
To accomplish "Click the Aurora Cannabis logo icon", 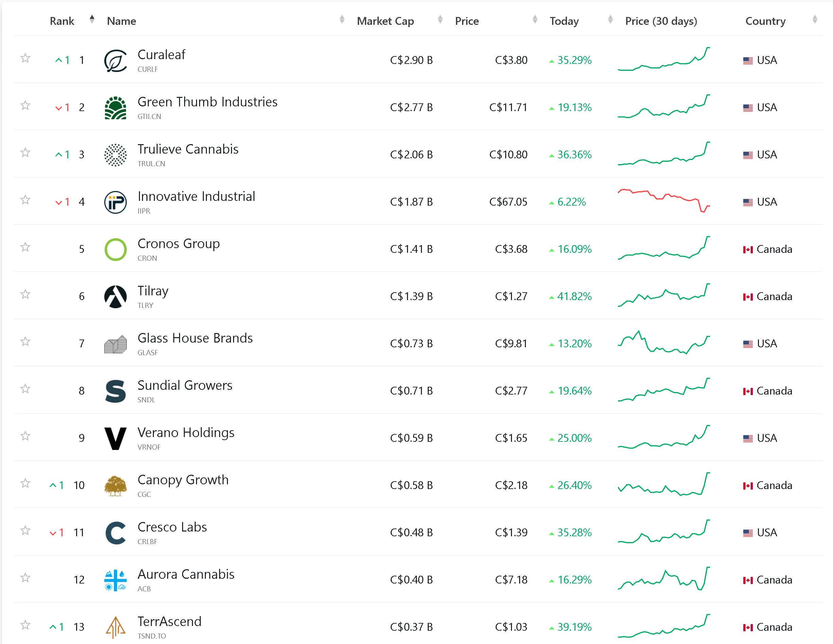I will point(115,580).
